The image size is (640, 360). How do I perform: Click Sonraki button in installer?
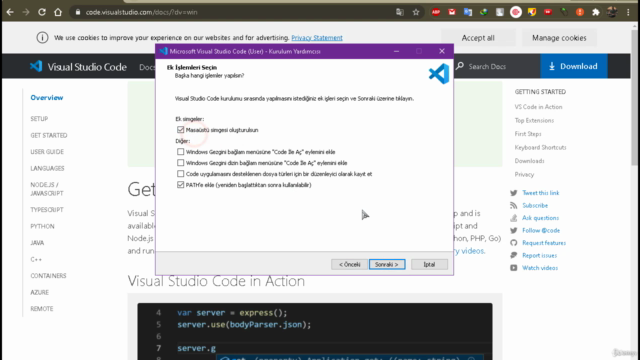coord(387,264)
